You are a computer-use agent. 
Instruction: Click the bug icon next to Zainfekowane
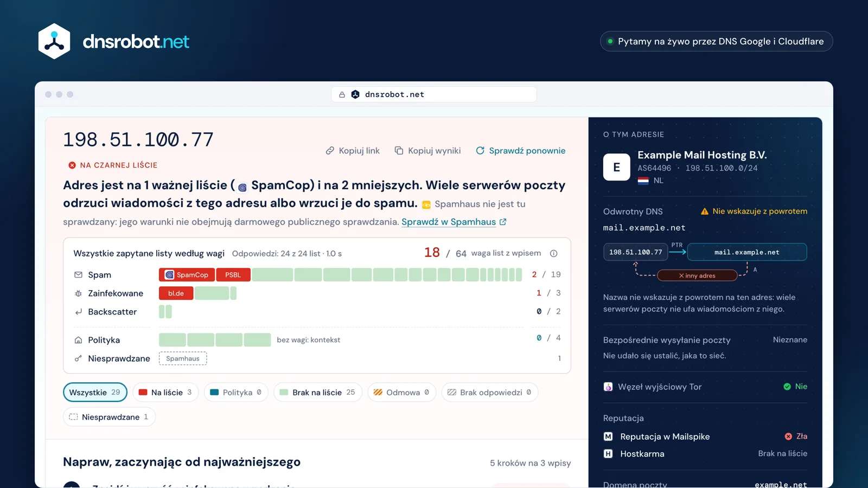pos(79,293)
